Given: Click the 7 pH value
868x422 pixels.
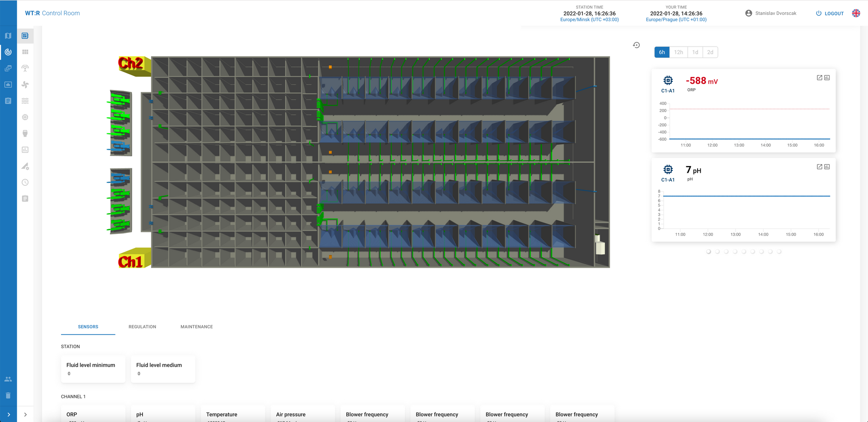Looking at the screenshot, I should pos(693,170).
